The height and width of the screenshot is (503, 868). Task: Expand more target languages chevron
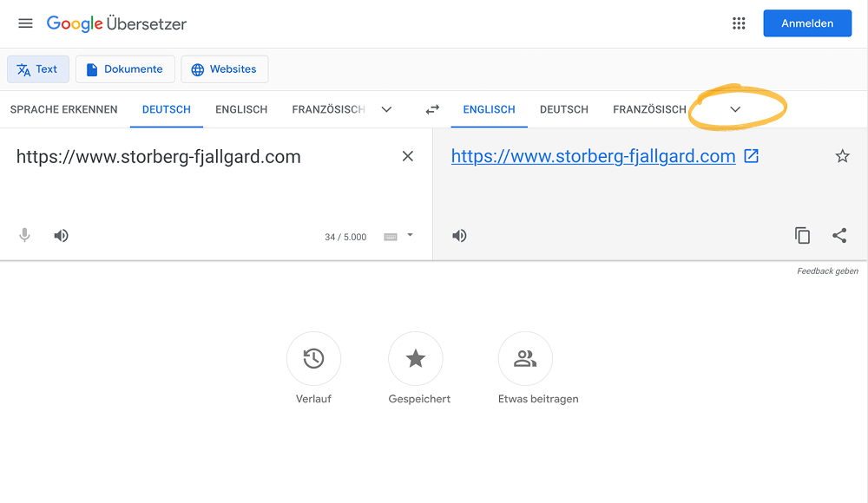(735, 109)
